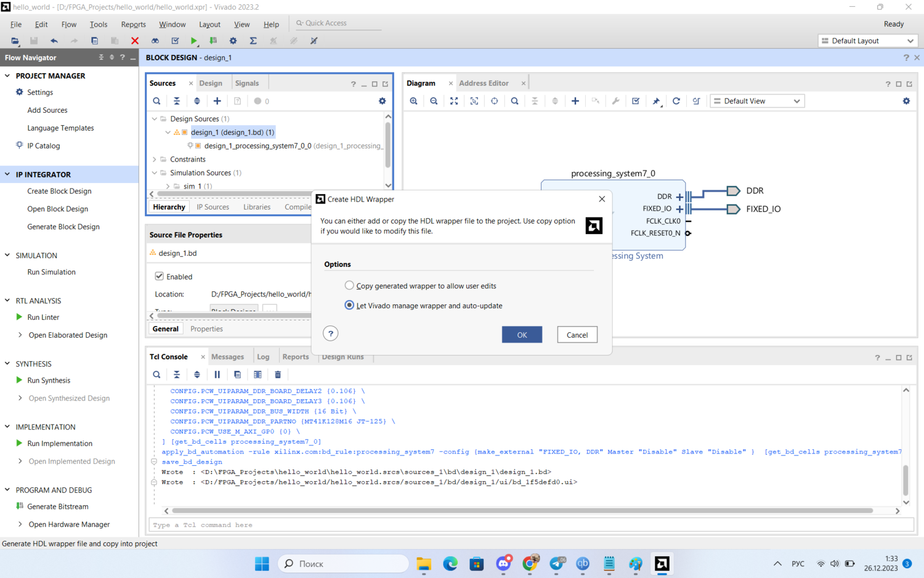Viewport: 924px width, 578px height.
Task: Open the Reports menu
Action: tap(133, 25)
